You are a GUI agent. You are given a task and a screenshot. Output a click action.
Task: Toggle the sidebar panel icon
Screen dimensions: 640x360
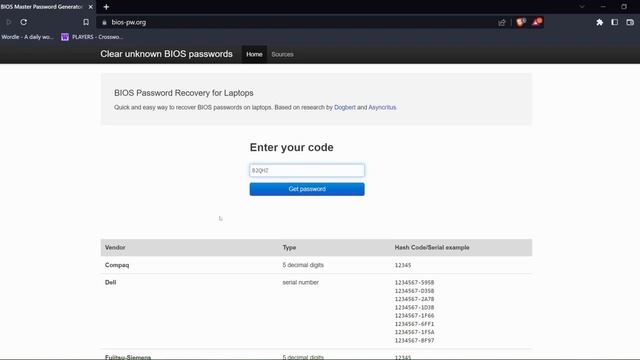615,22
